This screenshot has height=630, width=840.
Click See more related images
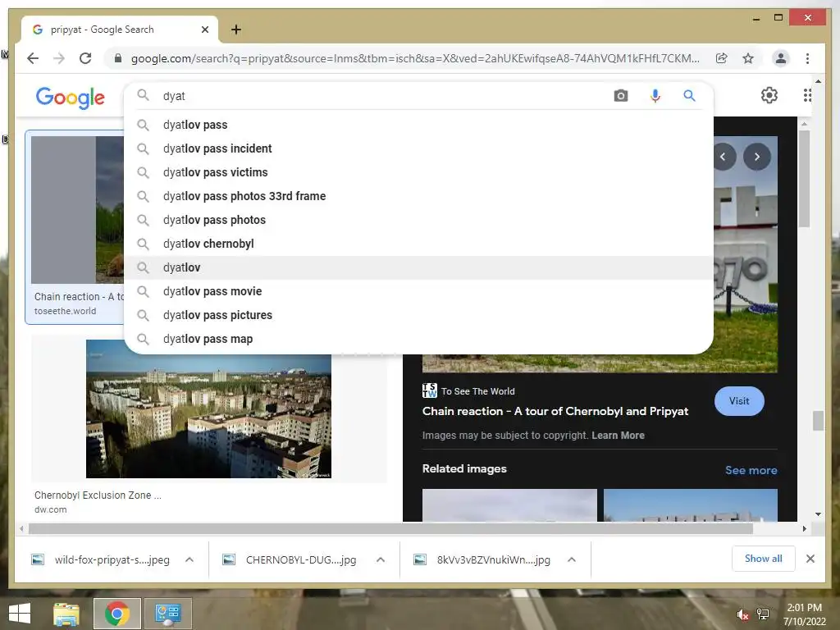(x=751, y=470)
